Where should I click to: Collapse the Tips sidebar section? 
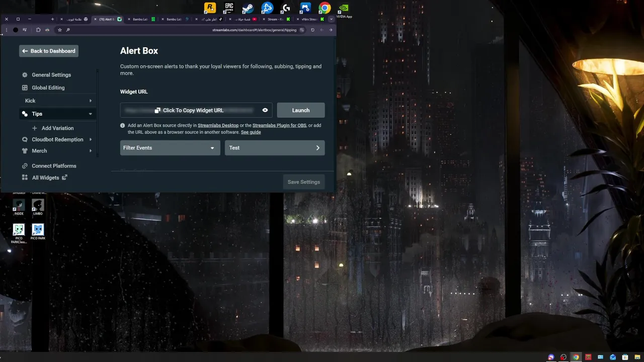57,114
